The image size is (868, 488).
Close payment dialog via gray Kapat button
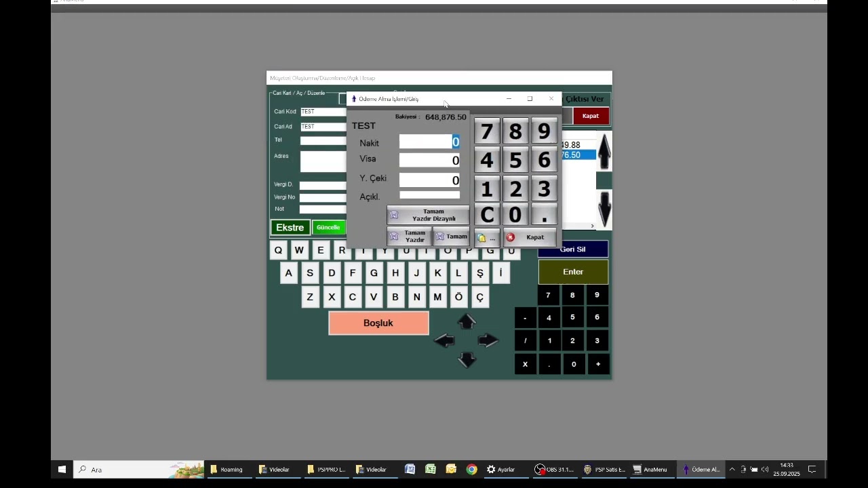pos(530,237)
